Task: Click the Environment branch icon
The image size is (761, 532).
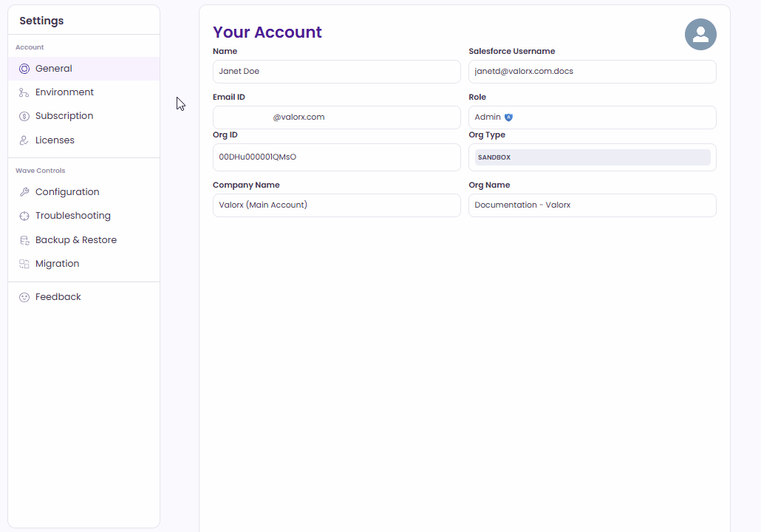Action: (24, 92)
